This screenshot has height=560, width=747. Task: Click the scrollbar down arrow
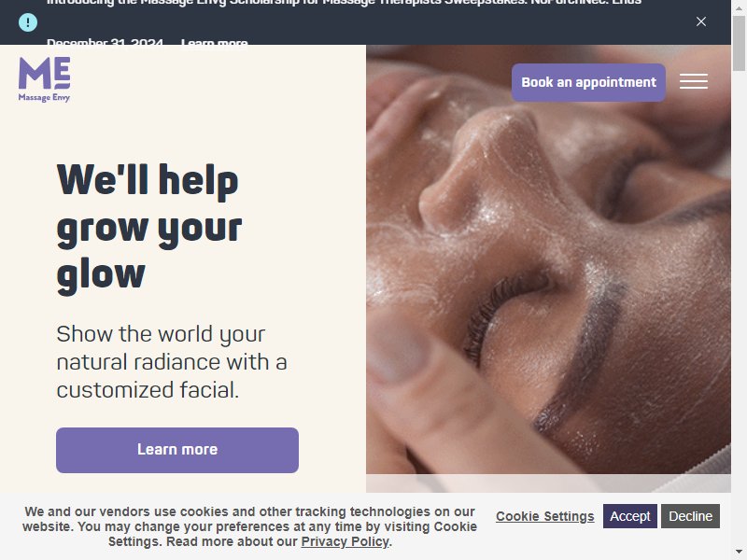(x=739, y=552)
